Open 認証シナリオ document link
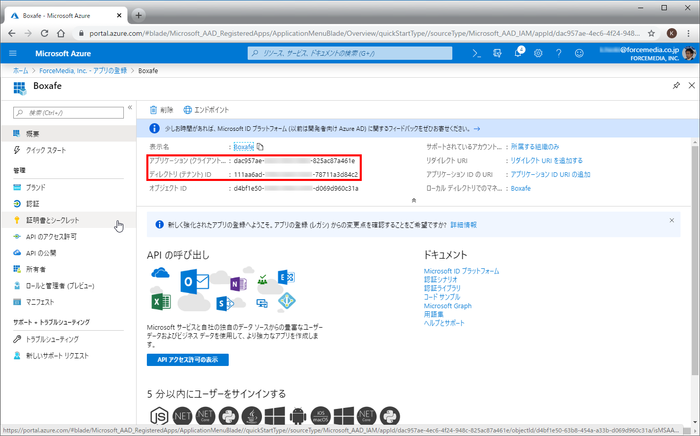Viewport: 700px width, 436px height. click(x=440, y=279)
